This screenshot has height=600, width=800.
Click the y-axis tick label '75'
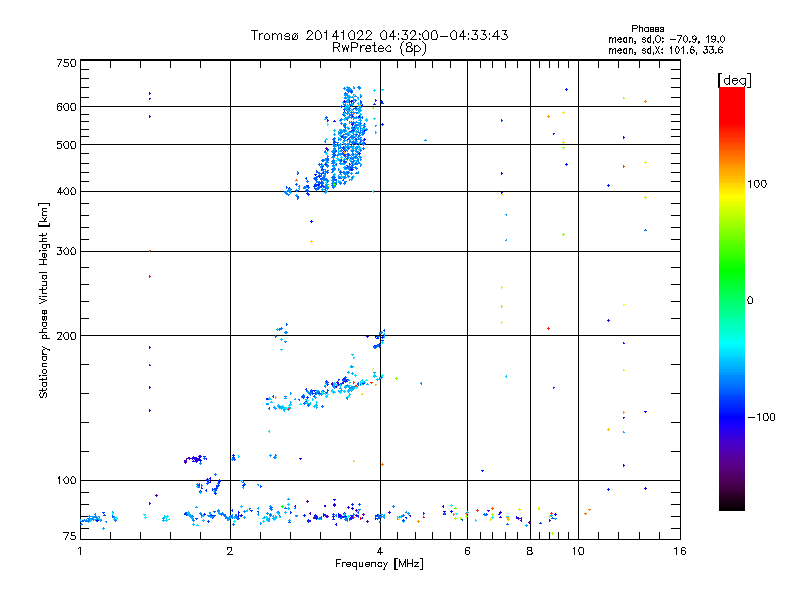coord(70,536)
